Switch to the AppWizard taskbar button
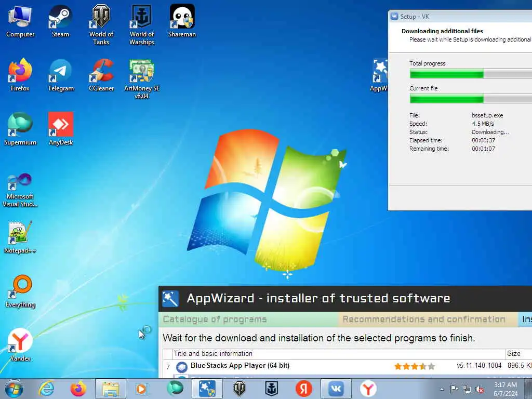The image size is (532, 399). click(207, 389)
